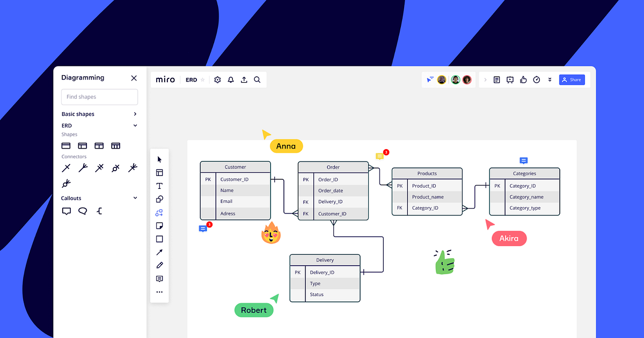
Task: Enable the board timer
Action: click(x=537, y=79)
